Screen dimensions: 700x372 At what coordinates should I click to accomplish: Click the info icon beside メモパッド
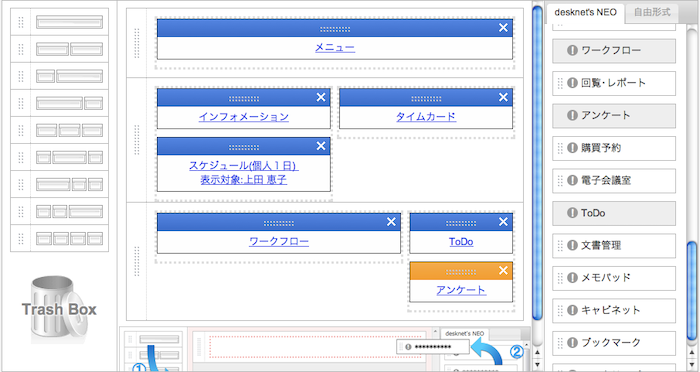tap(572, 278)
